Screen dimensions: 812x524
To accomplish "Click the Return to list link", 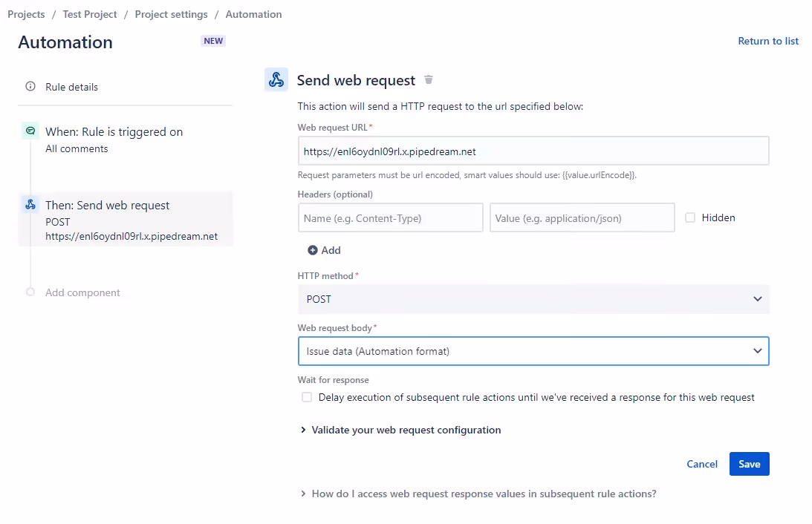I will point(768,41).
